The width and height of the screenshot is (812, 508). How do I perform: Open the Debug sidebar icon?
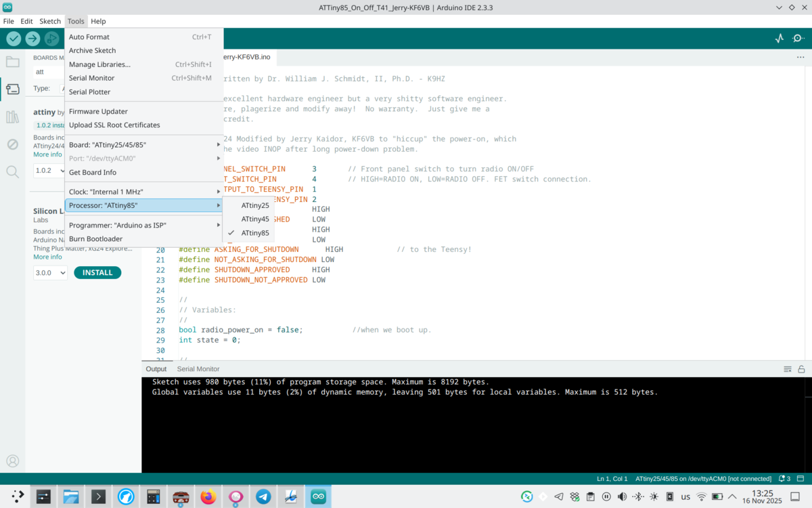click(12, 144)
